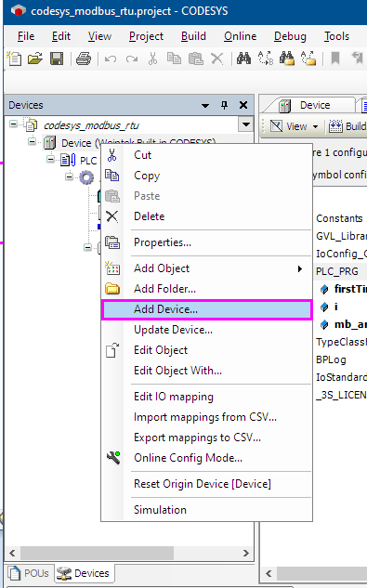Select Export mappings to CSV...
The height and width of the screenshot is (588, 367).
(x=207, y=438)
